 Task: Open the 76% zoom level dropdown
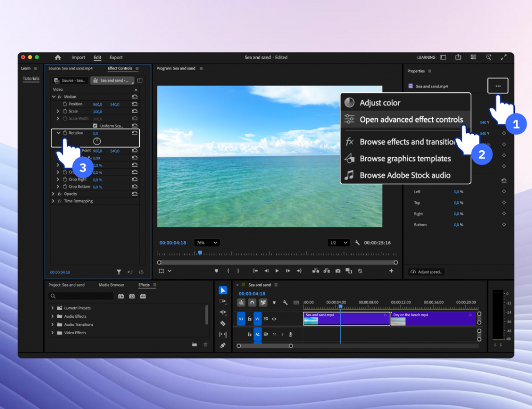pos(206,243)
